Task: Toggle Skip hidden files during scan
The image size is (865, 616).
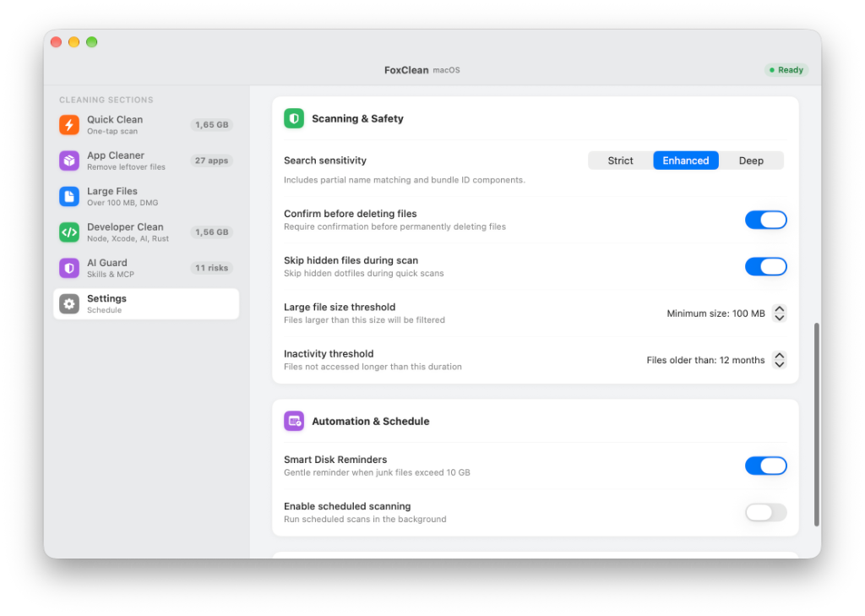Action: (x=765, y=267)
